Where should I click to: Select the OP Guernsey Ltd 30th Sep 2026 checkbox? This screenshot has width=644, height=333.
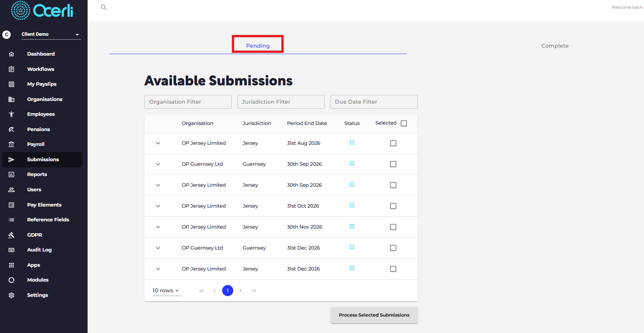393,164
